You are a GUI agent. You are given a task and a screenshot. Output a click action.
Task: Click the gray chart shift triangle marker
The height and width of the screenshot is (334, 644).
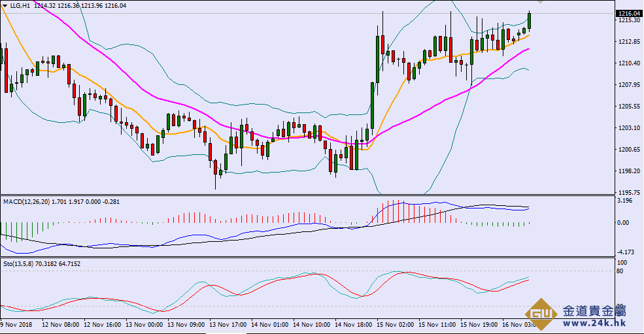tap(540, 3)
